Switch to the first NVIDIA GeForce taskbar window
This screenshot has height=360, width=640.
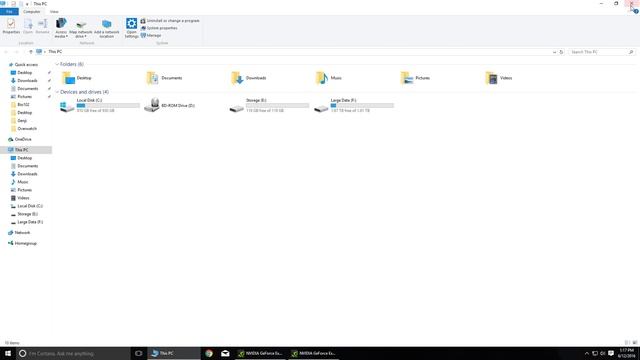pyautogui.click(x=260, y=353)
